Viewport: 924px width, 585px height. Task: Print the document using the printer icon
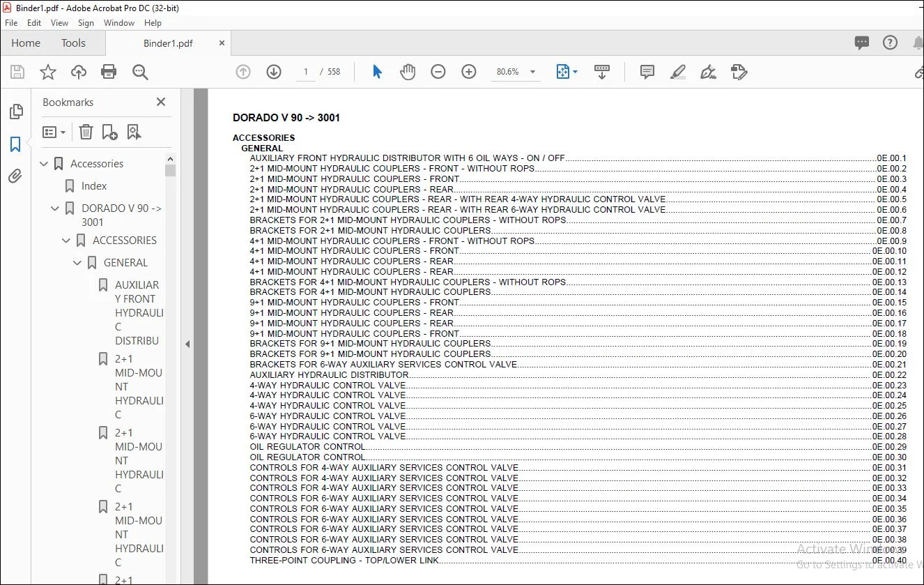[x=109, y=72]
